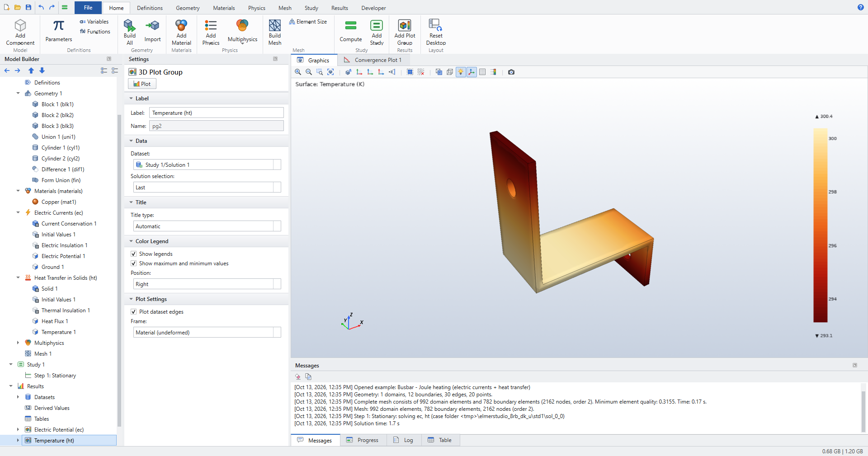Take an image snapshot with the camera icon
The width and height of the screenshot is (868, 456).
pos(511,72)
